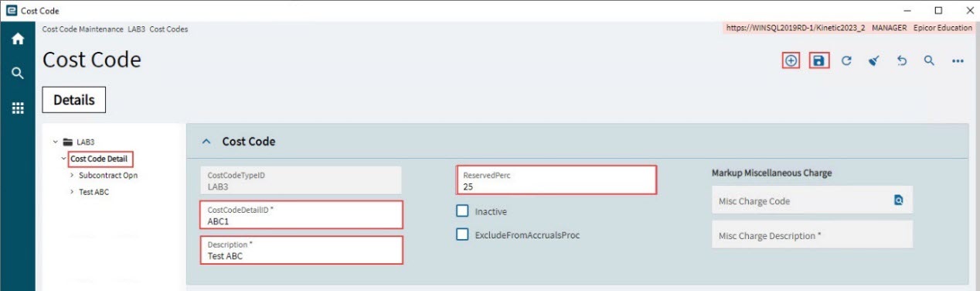
Task: Click the Misc Charge Description field
Action: click(x=812, y=235)
